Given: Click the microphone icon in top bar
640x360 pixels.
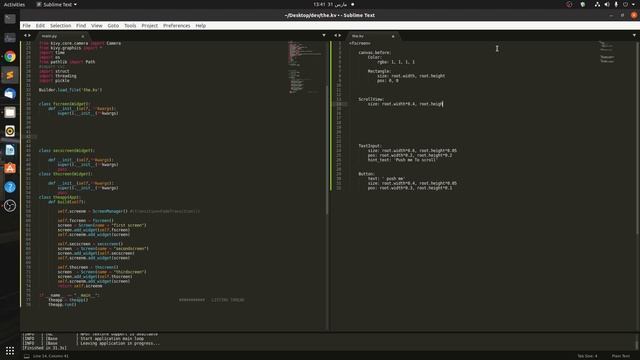Looking at the screenshot, I should pos(616,4).
